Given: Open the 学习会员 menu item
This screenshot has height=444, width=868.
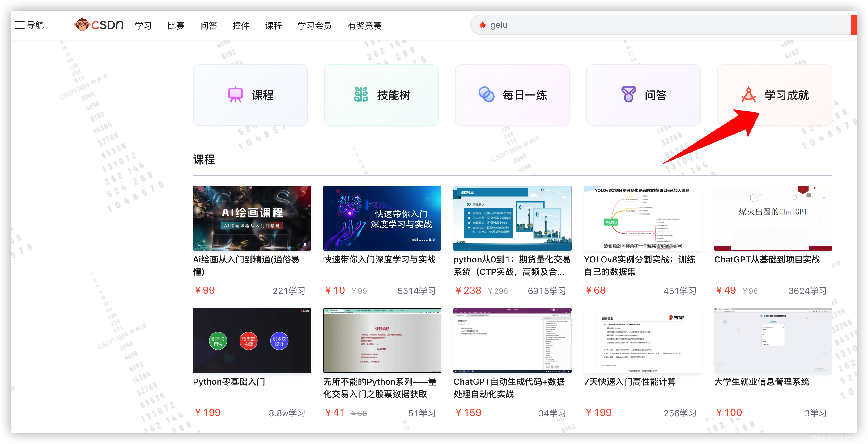Looking at the screenshot, I should 314,26.
